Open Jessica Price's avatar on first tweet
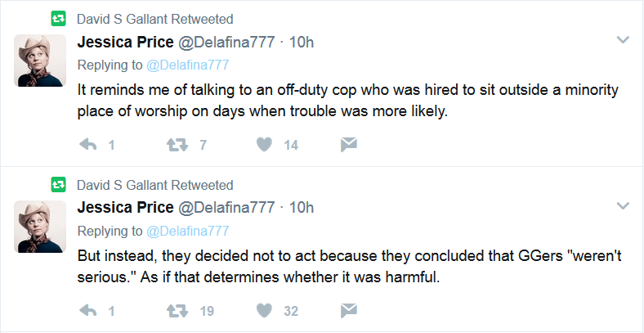 tap(40, 61)
